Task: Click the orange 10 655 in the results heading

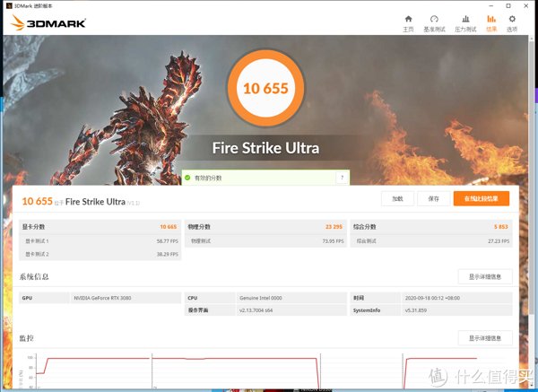Action: tap(37, 201)
